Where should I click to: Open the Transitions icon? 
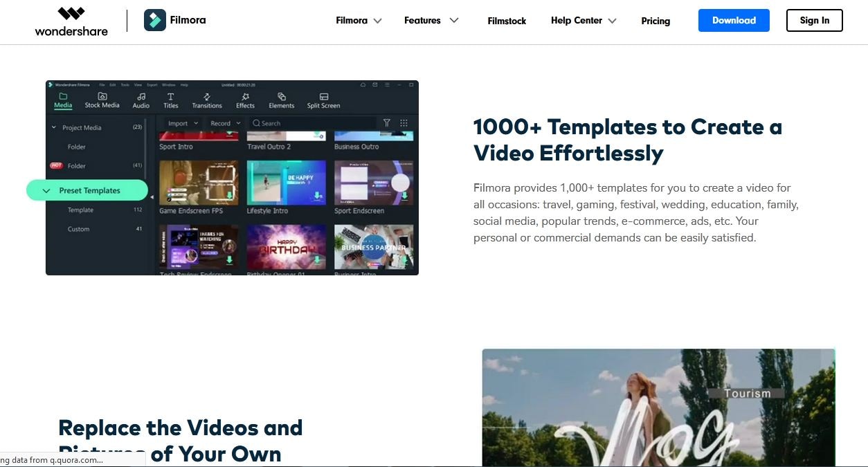(207, 97)
